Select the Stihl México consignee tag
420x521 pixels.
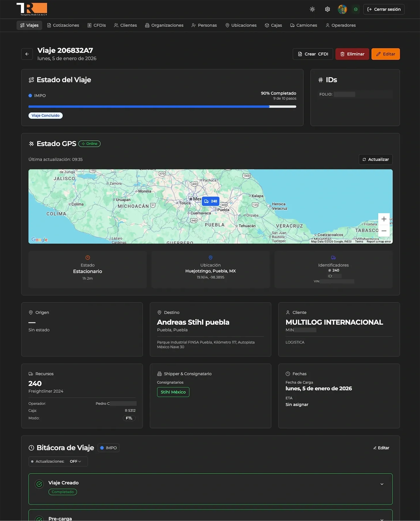(173, 392)
